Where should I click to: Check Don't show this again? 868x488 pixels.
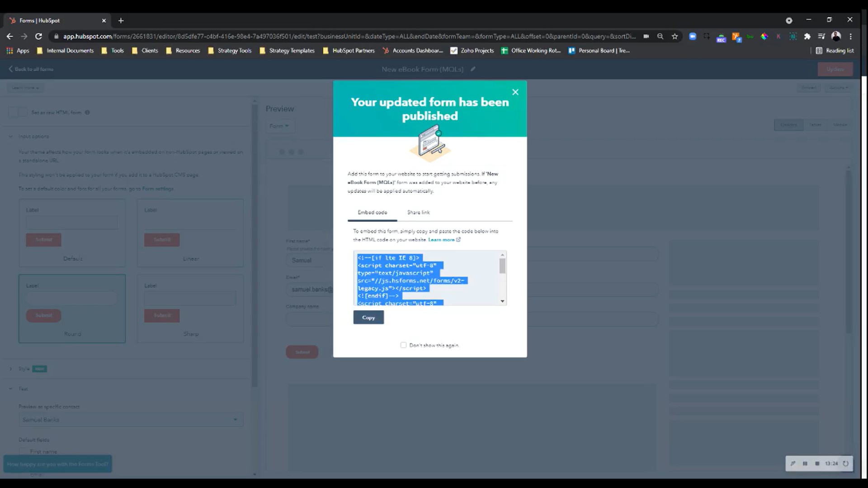(x=403, y=345)
